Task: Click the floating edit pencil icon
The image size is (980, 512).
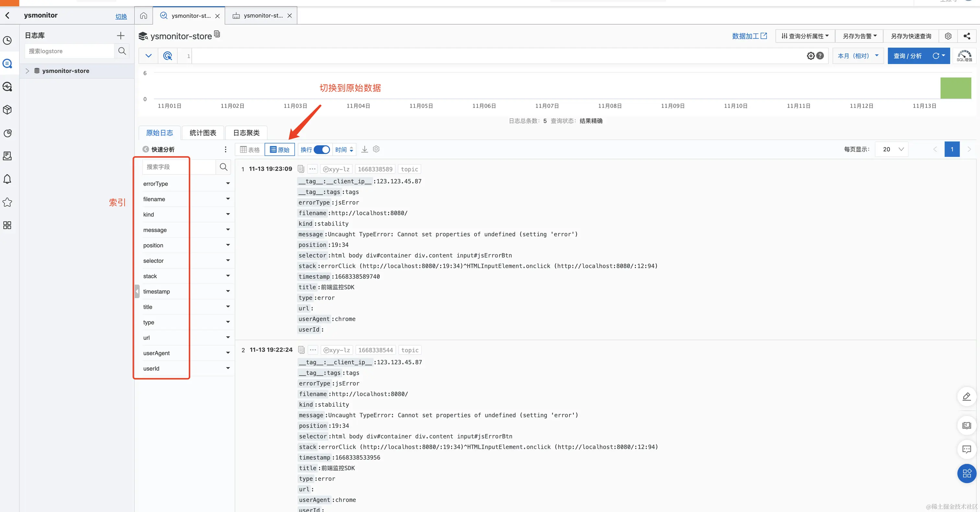Action: point(966,396)
